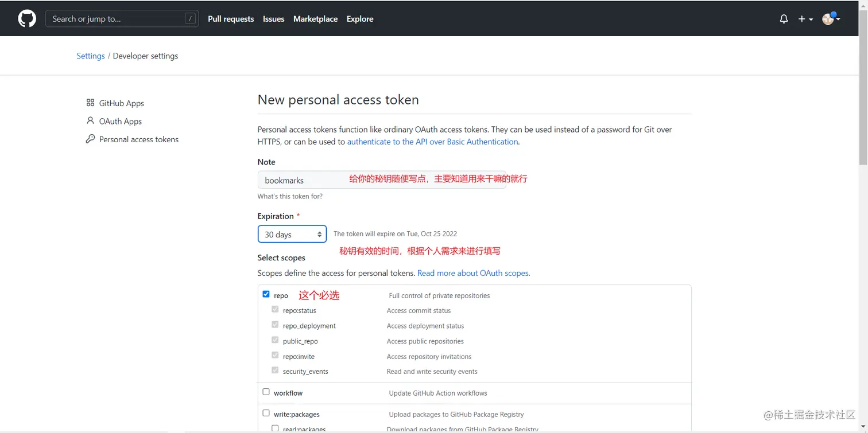Open Pull requests in top navigation
The image size is (868, 433).
[231, 19]
